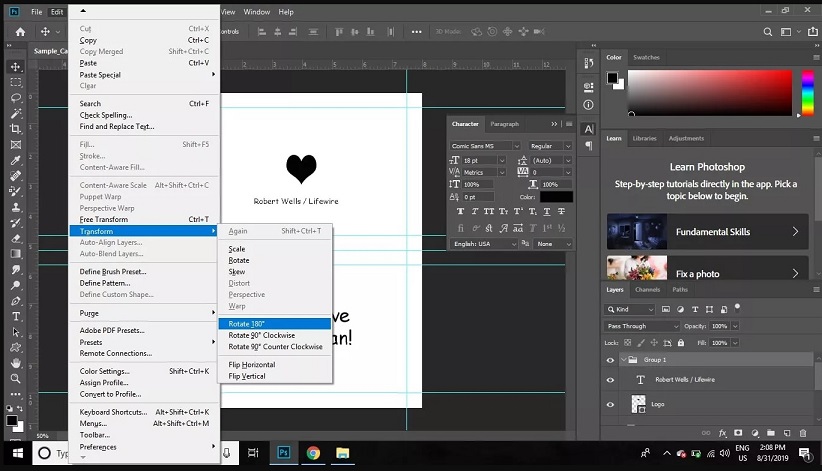
Task: Toggle Faux Bold in Character panel
Action: click(460, 211)
